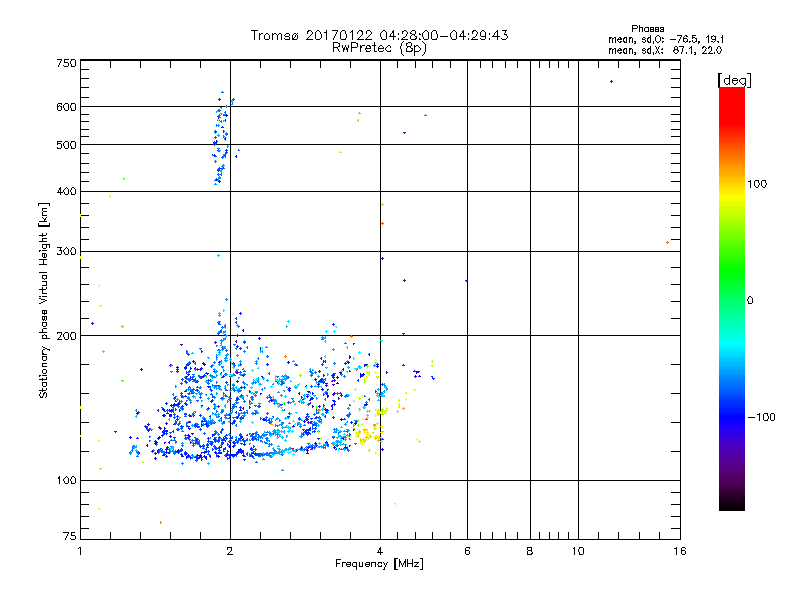
Task: Click the x-axis tick label '10'
Action: (578, 551)
